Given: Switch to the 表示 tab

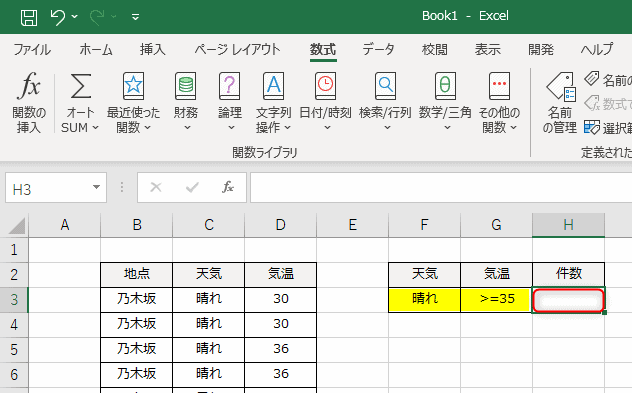Looking at the screenshot, I should tap(488, 50).
